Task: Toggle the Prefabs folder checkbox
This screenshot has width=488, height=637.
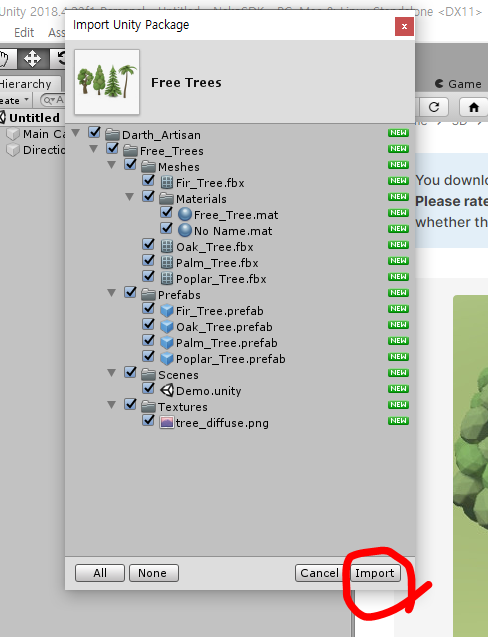Action: pyautogui.click(x=130, y=292)
